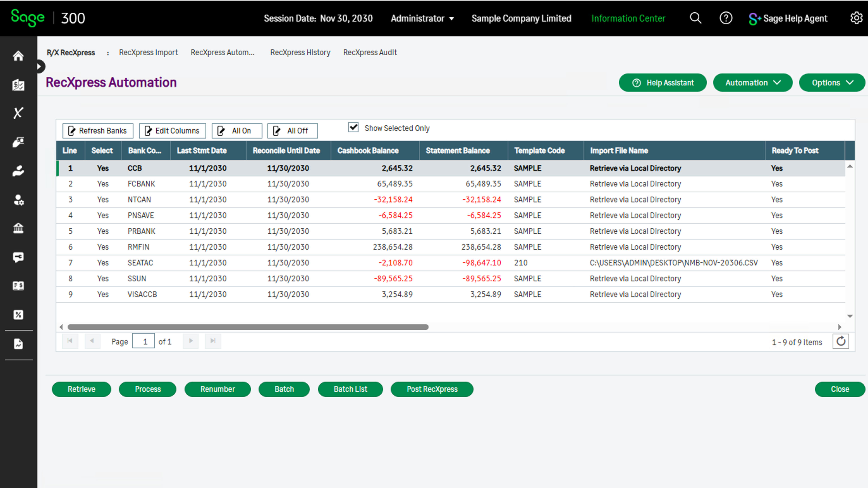This screenshot has width=868, height=488.
Task: Launch the Sage Help Agent
Action: click(788, 19)
